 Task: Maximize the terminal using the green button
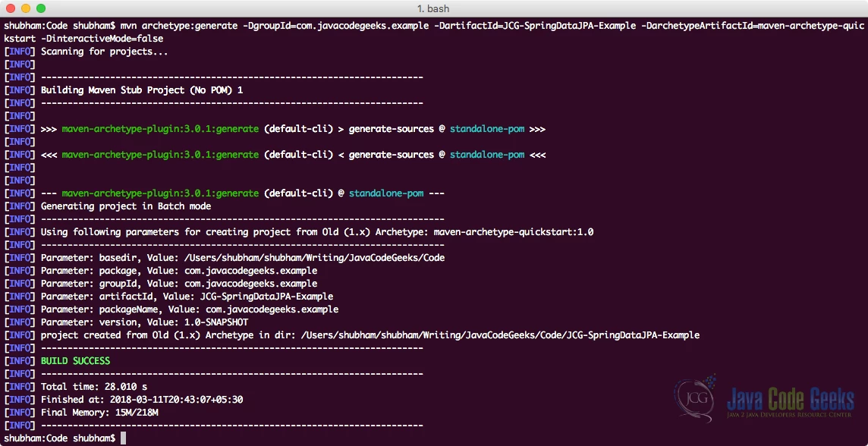pos(40,8)
